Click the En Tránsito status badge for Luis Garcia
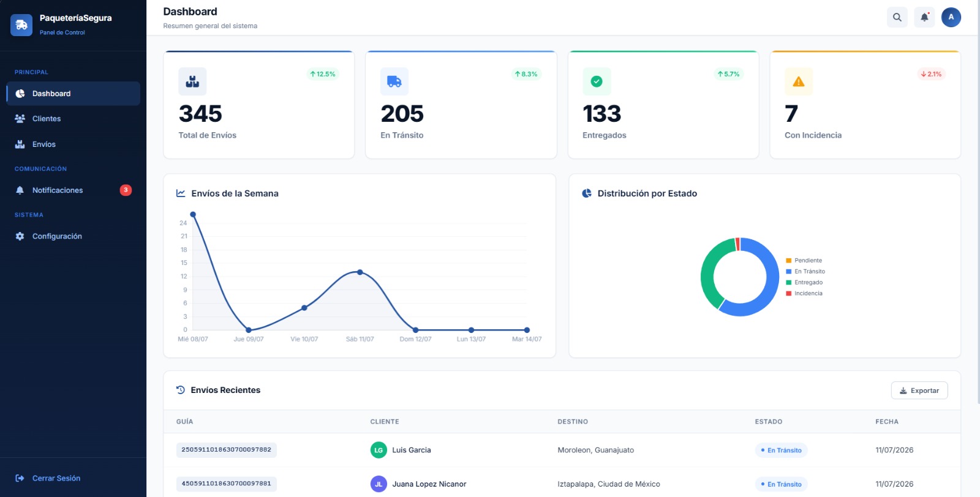The width and height of the screenshot is (980, 497). pyautogui.click(x=782, y=450)
